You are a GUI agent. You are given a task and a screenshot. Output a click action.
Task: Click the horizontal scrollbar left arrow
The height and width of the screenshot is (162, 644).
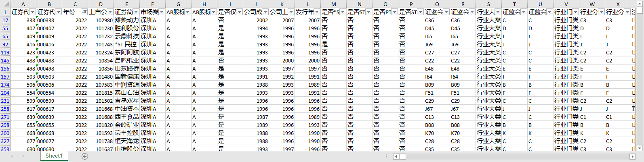point(396,156)
